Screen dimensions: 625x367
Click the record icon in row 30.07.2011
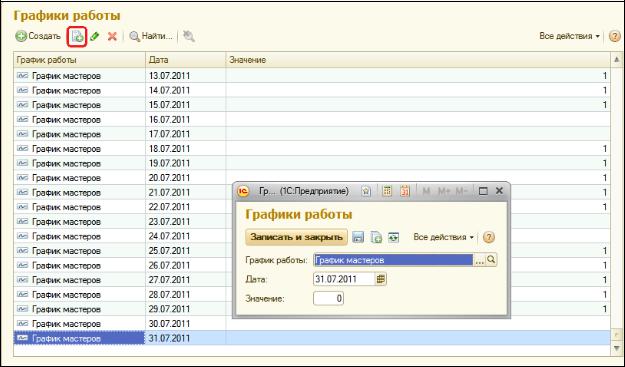(23, 324)
